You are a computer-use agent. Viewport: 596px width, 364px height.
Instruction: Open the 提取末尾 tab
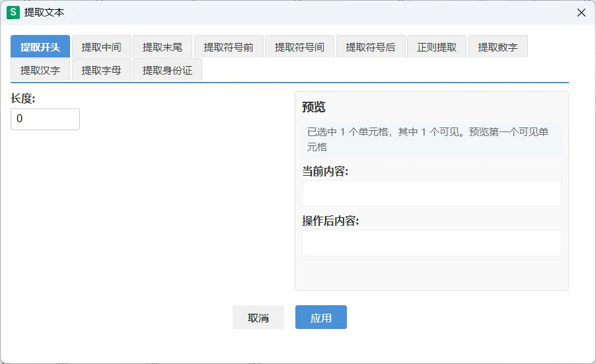point(163,47)
